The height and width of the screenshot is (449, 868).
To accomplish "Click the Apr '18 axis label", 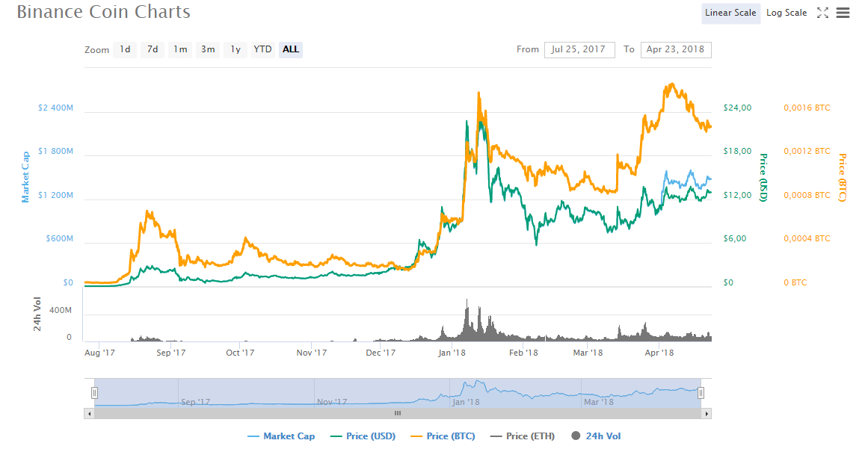I will coord(659,353).
